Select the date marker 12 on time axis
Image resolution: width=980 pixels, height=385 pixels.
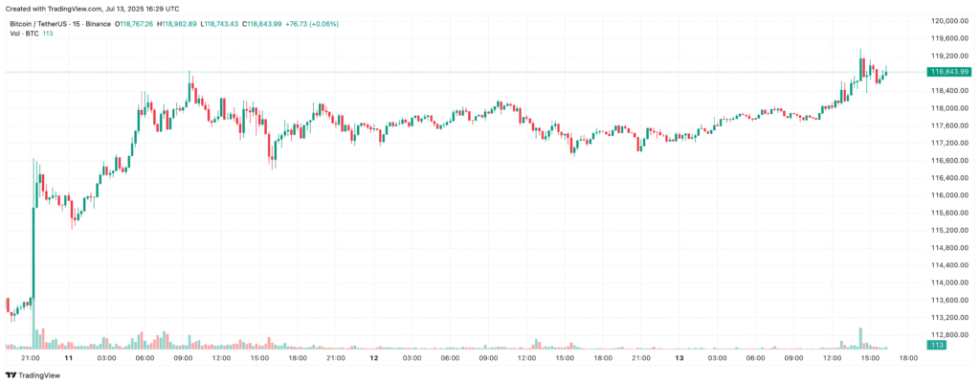point(374,358)
